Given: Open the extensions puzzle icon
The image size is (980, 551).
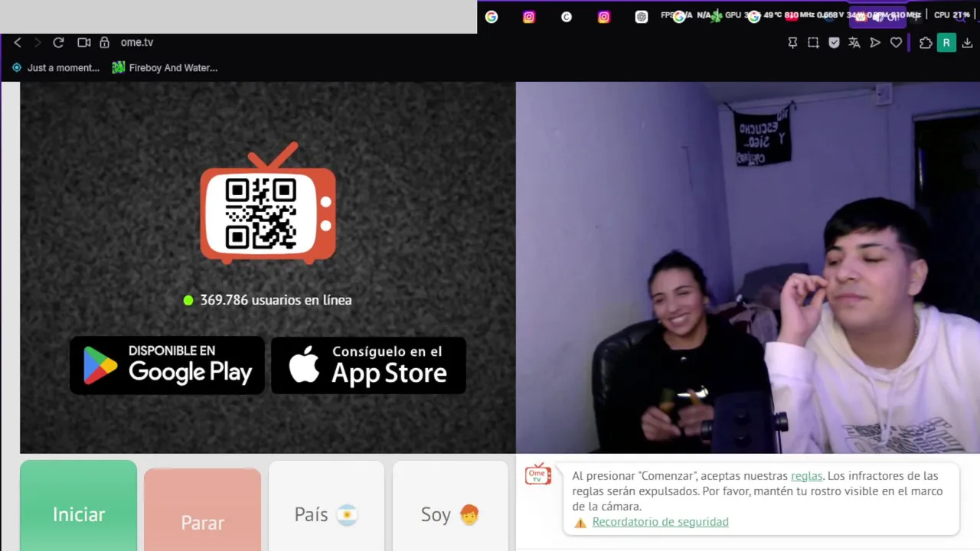Looking at the screenshot, I should [x=926, y=43].
